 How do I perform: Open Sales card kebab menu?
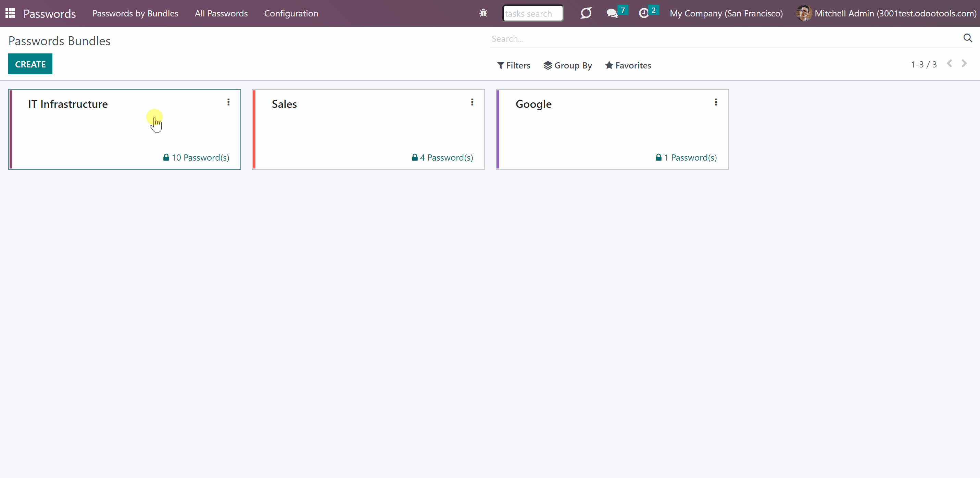(x=472, y=102)
